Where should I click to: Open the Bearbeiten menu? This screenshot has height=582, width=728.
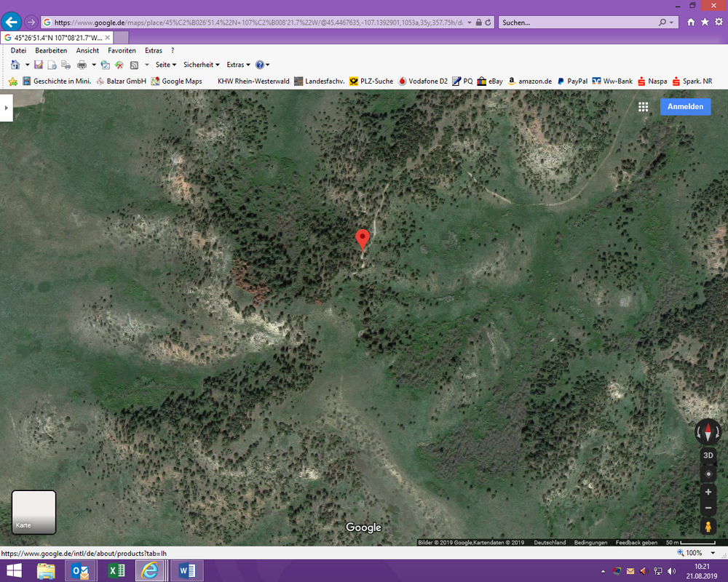pyautogui.click(x=51, y=51)
